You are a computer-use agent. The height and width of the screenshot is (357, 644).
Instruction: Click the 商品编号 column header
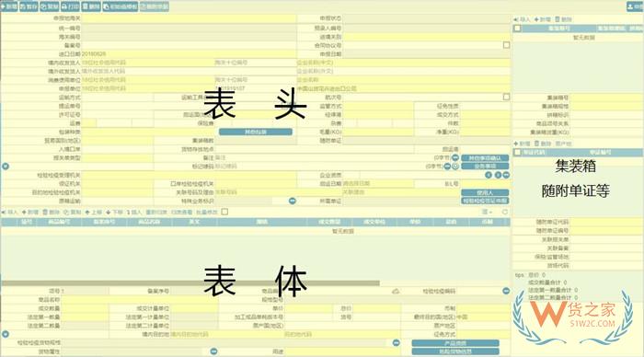(x=59, y=222)
